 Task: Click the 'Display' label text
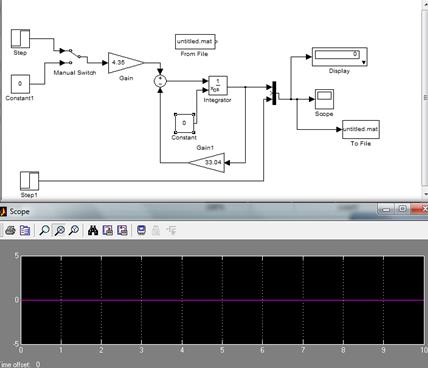[339, 71]
